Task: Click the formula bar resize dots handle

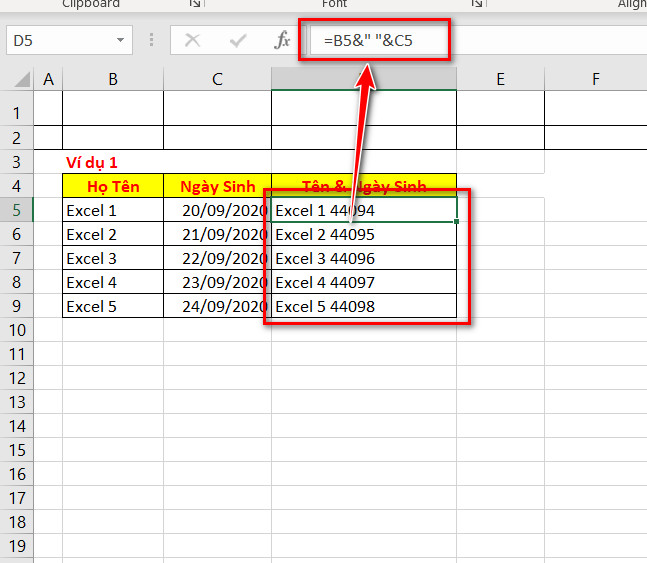Action: pyautogui.click(x=151, y=40)
